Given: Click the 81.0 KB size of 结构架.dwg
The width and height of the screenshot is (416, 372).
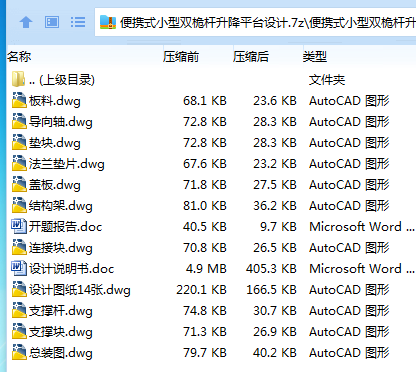Looking at the screenshot, I should 205,206.
